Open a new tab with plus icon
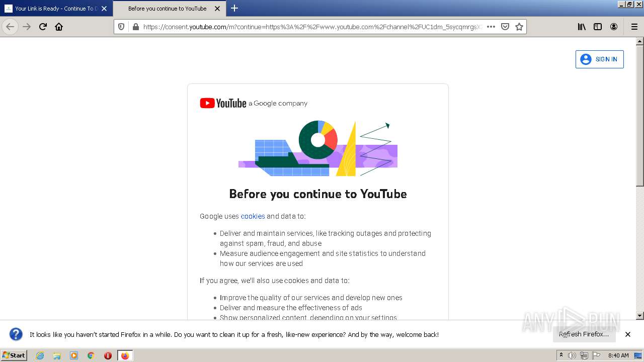Viewport: 644px width, 362px height. pos(234,8)
